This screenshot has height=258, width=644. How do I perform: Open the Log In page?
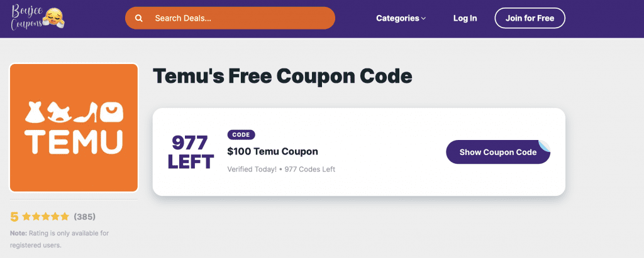point(465,18)
